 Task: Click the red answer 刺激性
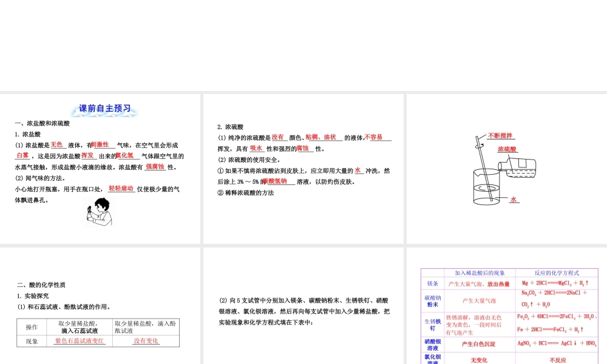tap(100, 144)
